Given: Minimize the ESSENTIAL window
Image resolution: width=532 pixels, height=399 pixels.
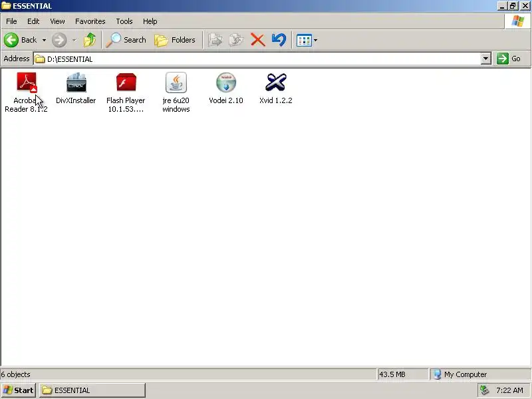Looking at the screenshot, I should pyautogui.click(x=502, y=6).
